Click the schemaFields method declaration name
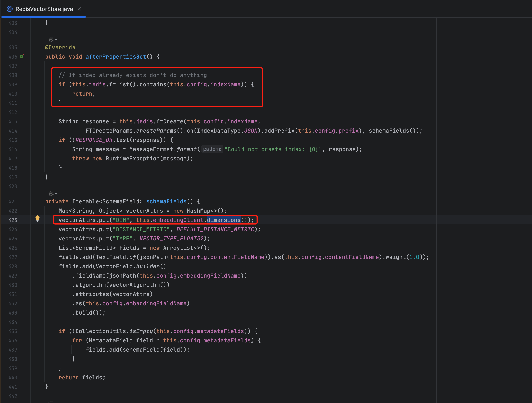Image resolution: width=532 pixels, height=403 pixels. point(167,201)
